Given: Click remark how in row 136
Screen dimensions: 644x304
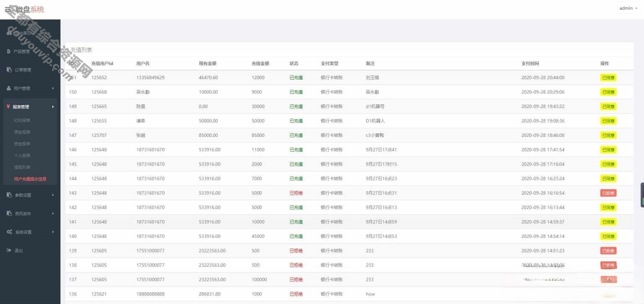Looking at the screenshot, I should (x=370, y=294).
